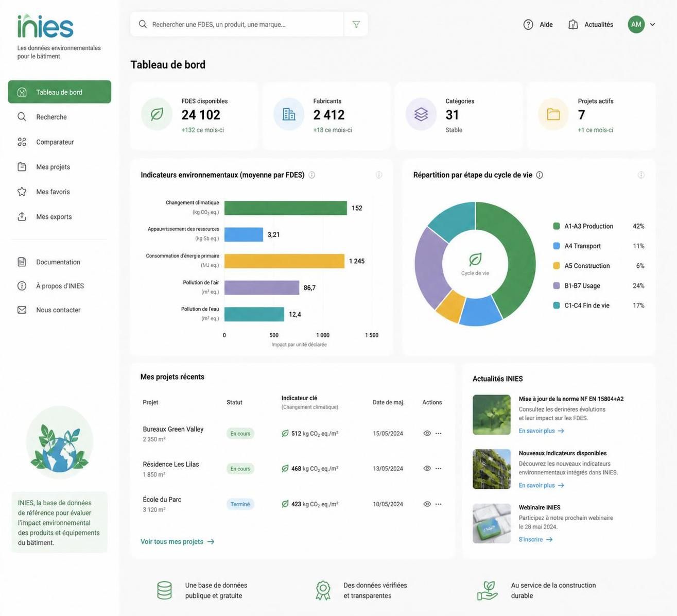Click the globe with leaves illustration in sidebar
The width and height of the screenshot is (677, 616).
60,442
